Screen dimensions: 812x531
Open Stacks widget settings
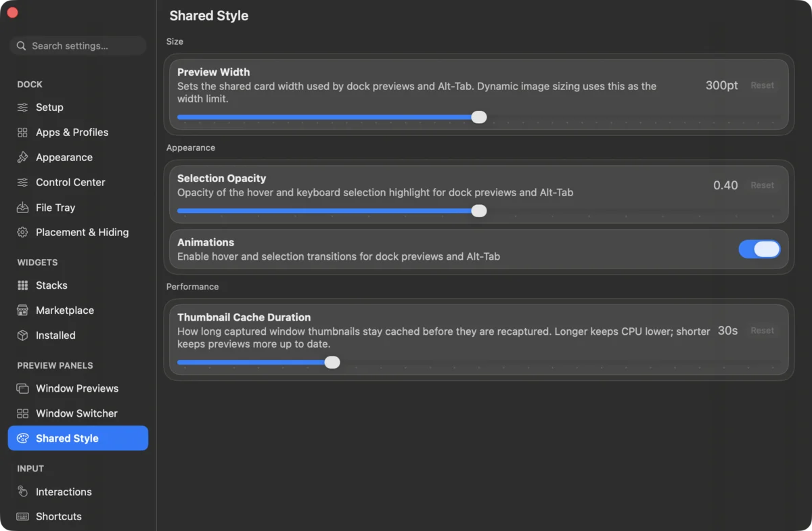coord(78,285)
